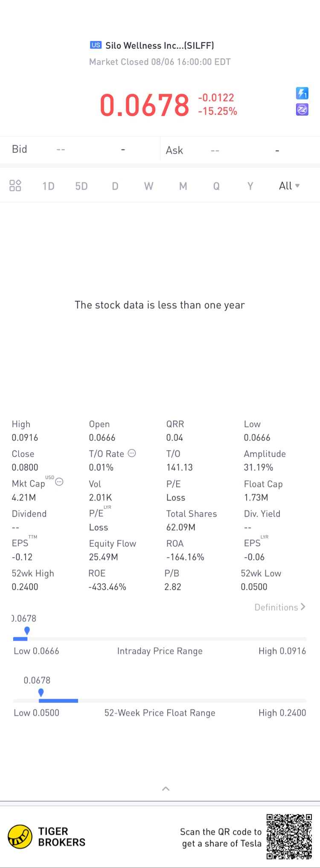Image resolution: width=320 pixels, height=868 pixels.
Task: Tap the blue lightning bolt icon
Action: point(302,93)
